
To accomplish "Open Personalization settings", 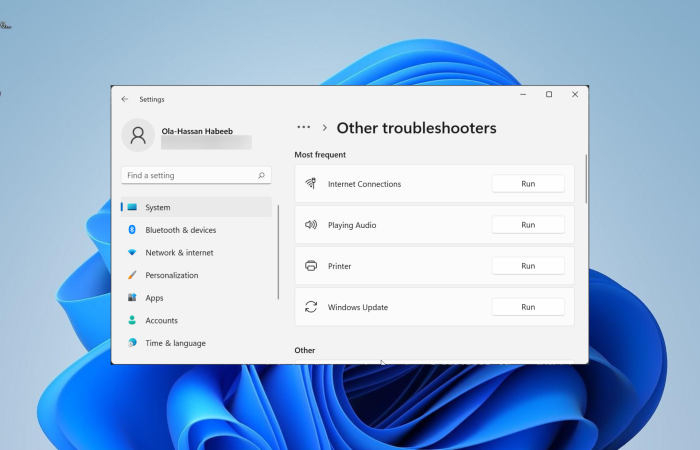I will tap(196, 275).
